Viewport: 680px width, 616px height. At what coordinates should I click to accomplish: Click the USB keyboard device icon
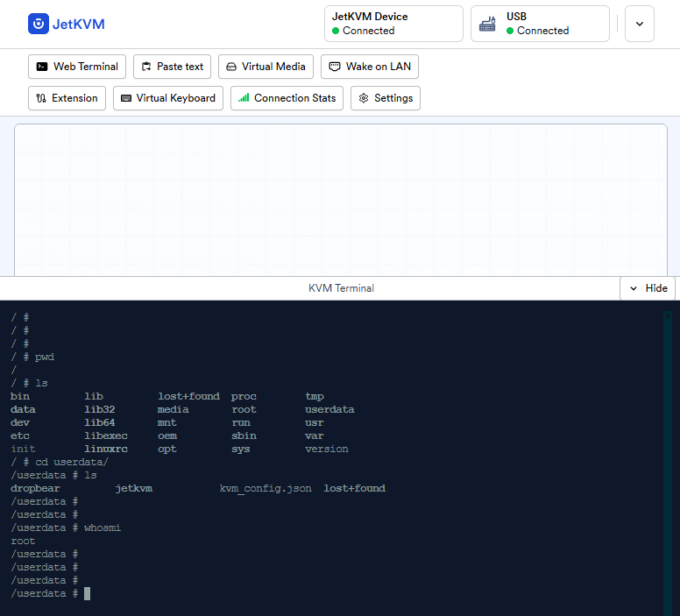tap(487, 24)
